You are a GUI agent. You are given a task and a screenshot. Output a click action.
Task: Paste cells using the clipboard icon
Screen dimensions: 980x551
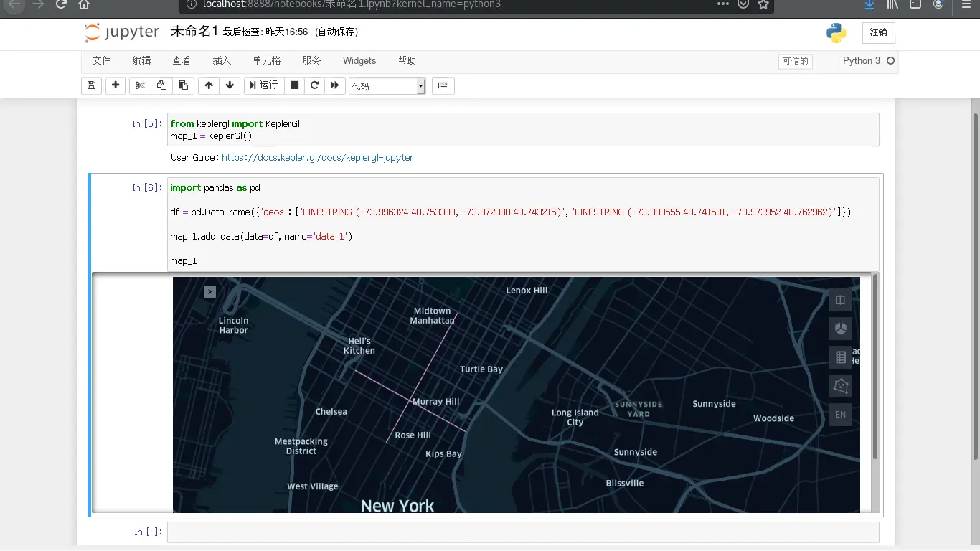[x=183, y=85]
